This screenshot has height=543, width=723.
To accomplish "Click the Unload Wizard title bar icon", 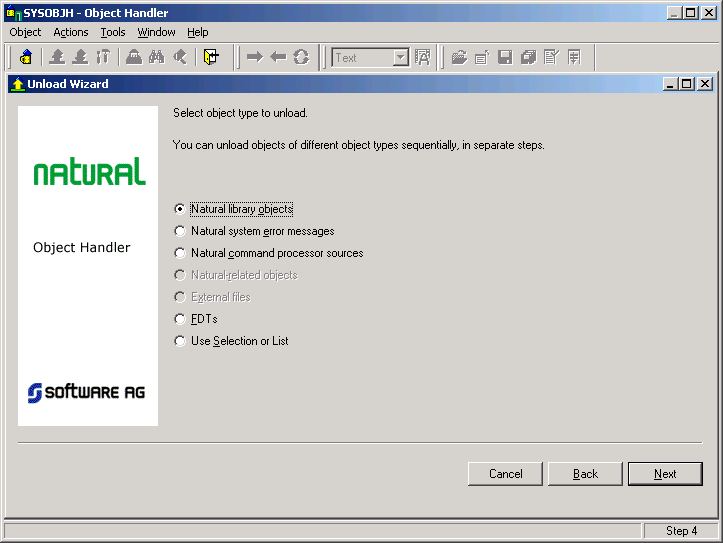I will [18, 84].
